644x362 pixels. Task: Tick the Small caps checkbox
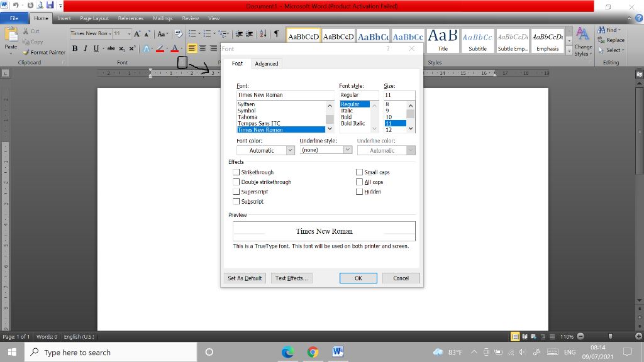click(359, 172)
